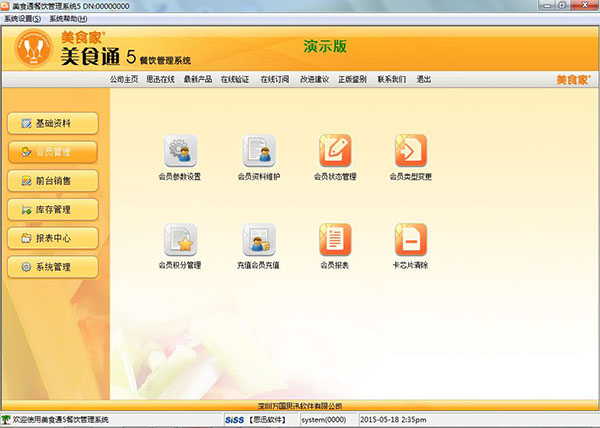Viewport: 600px width, 428px height.
Task: Click the 美食家 brand text at navigation bar right
Action: pos(573,80)
